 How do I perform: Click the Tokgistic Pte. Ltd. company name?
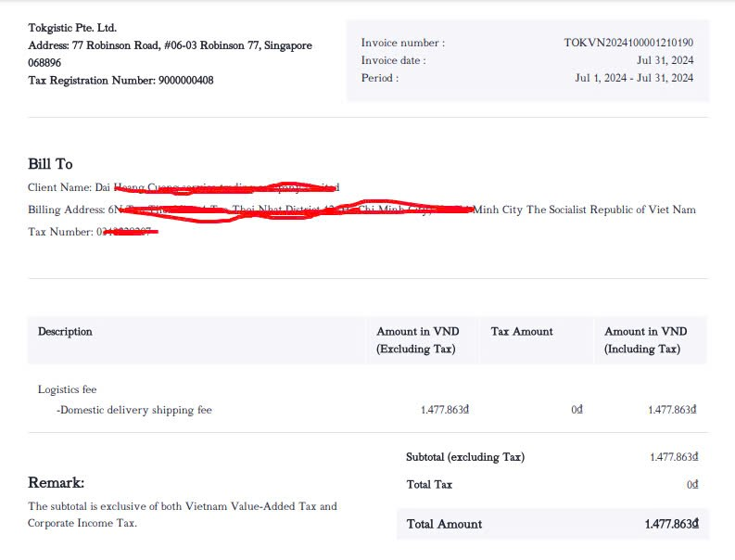[x=72, y=28]
